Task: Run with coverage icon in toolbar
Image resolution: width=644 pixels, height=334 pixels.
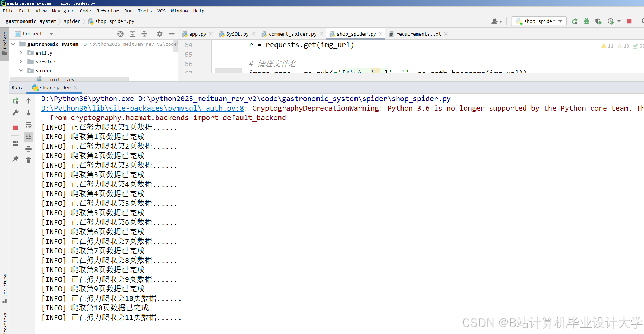Action: point(598,21)
